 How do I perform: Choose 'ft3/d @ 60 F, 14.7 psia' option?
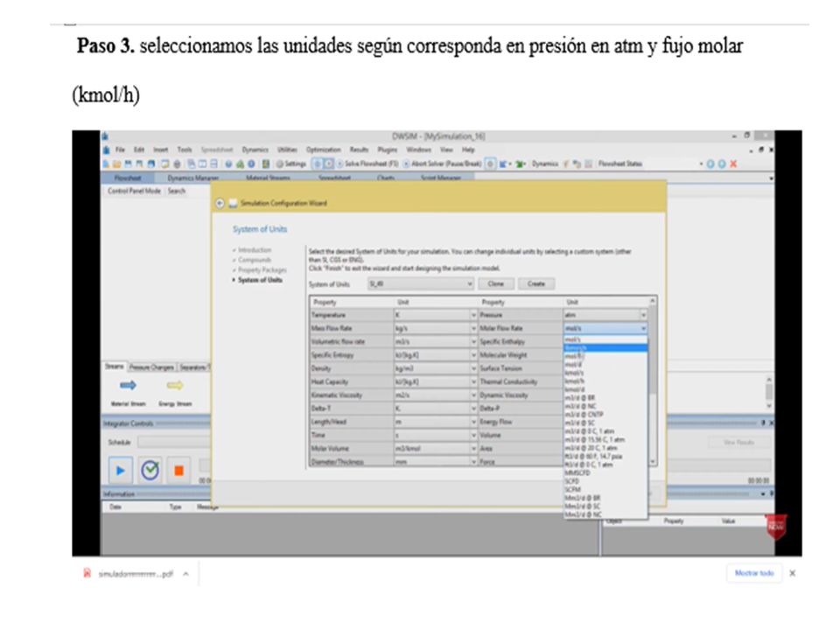click(605, 457)
